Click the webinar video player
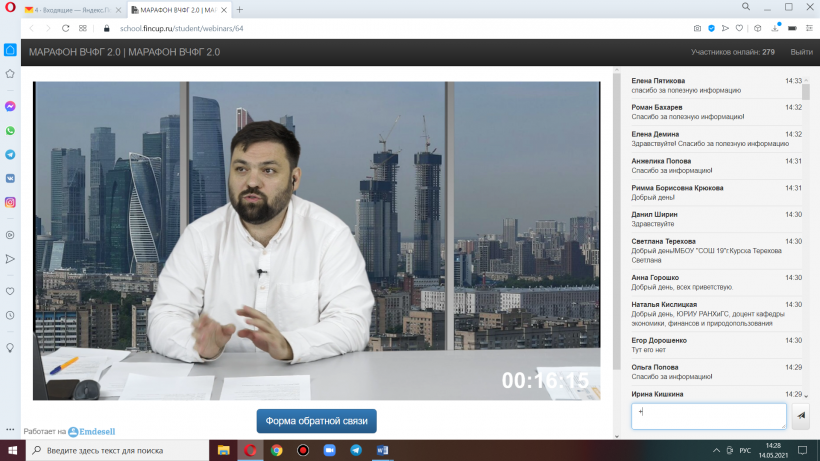This screenshot has width=820, height=461. [x=316, y=241]
